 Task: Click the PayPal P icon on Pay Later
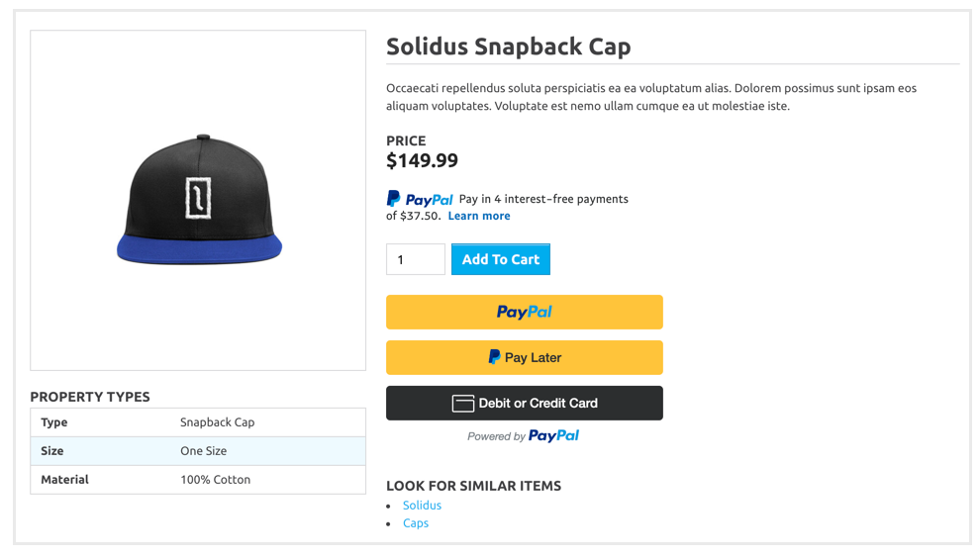[494, 357]
